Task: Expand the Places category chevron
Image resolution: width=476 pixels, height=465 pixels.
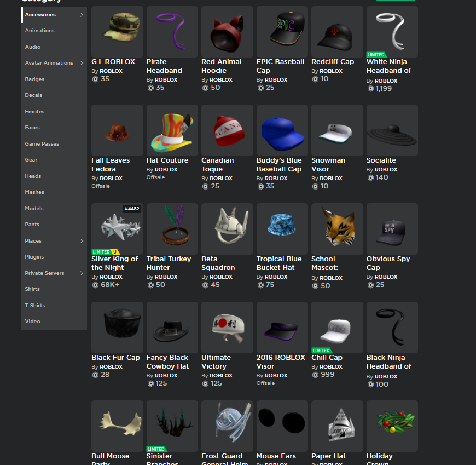Action: (x=82, y=241)
